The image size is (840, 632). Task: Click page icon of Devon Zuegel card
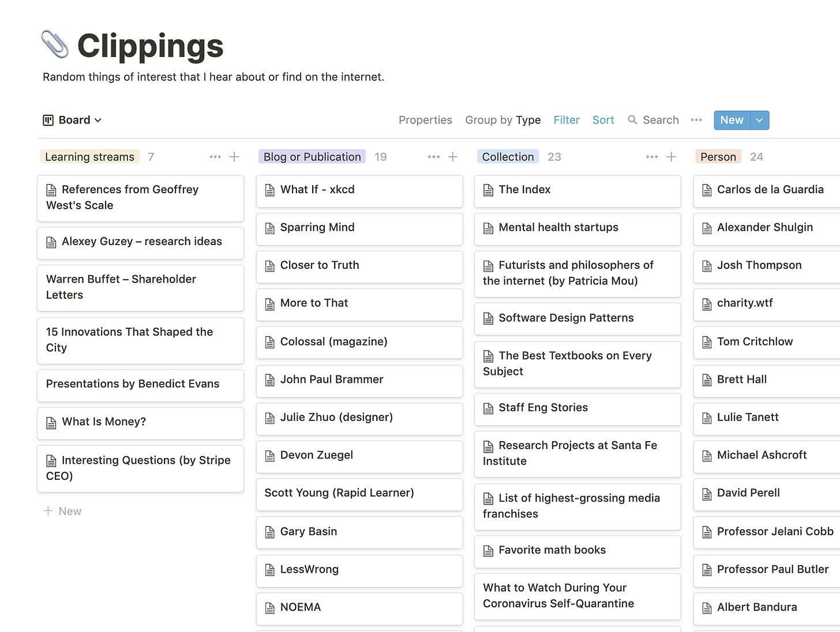269,456
